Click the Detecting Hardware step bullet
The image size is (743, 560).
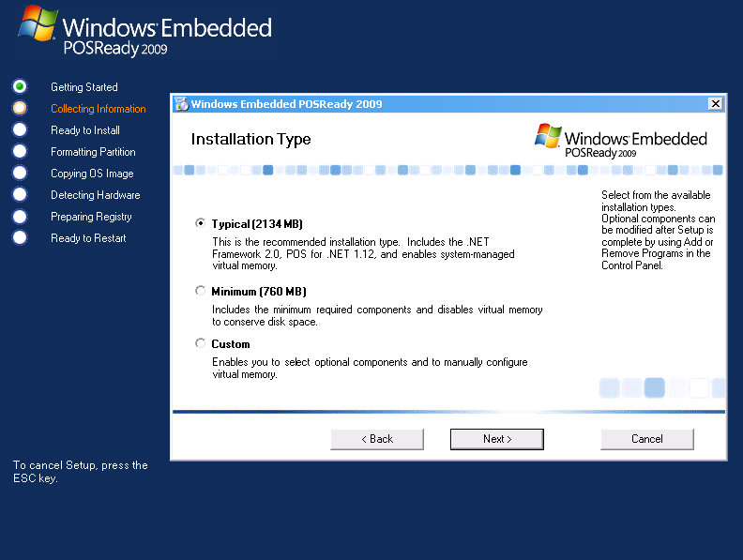20,194
